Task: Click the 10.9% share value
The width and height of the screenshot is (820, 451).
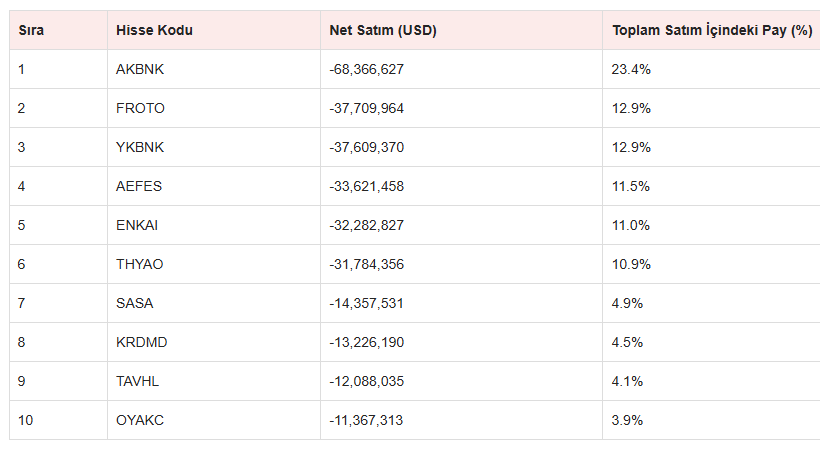Action: (x=631, y=264)
